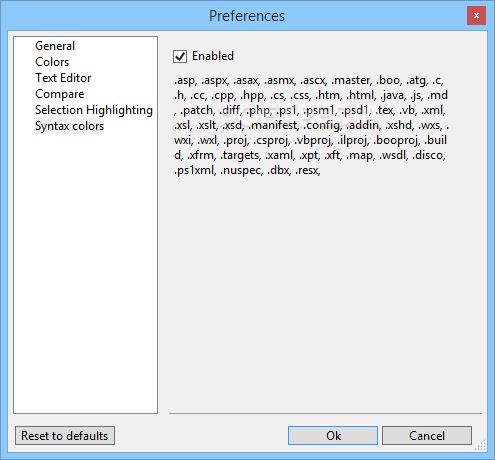Confirm changes with the Ok button

pos(333,436)
